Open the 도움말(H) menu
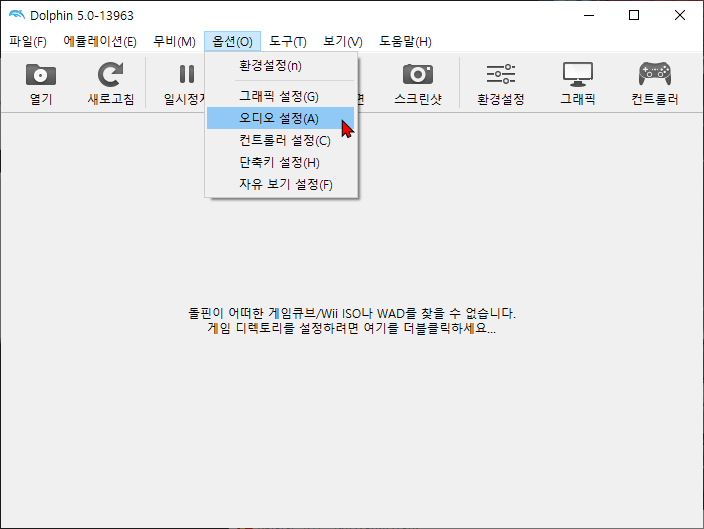Screen dimensions: 704x529 coord(405,41)
